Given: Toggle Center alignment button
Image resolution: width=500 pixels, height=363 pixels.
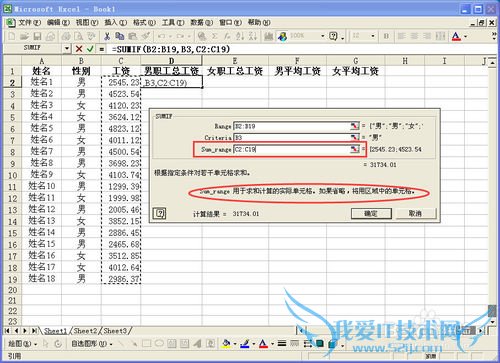Looking at the screenshot, I should click(x=414, y=36).
